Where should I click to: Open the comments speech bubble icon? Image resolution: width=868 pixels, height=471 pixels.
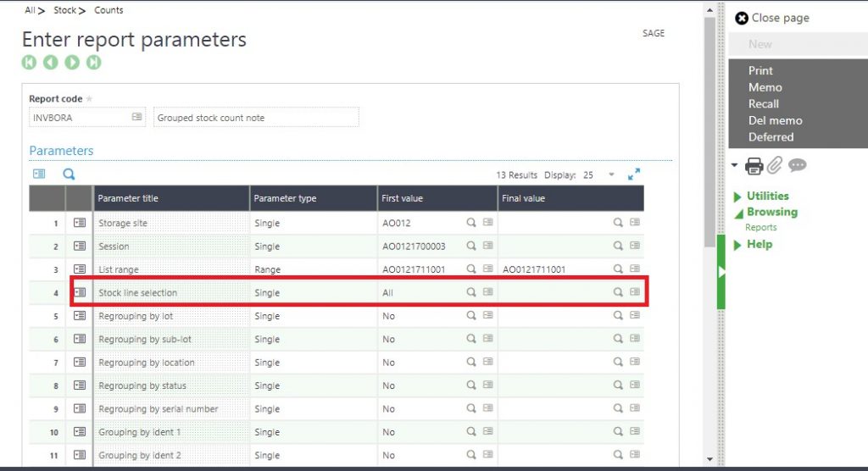tap(797, 166)
